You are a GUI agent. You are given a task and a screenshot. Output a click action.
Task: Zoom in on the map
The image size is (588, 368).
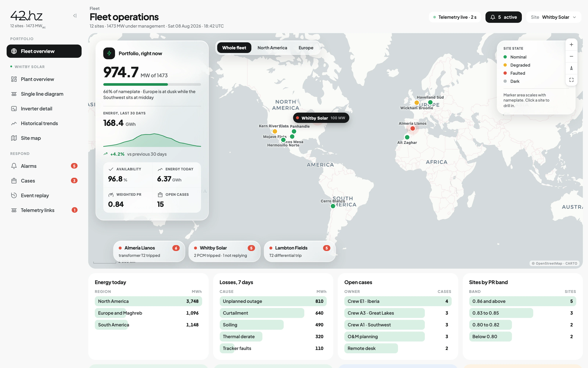click(571, 45)
